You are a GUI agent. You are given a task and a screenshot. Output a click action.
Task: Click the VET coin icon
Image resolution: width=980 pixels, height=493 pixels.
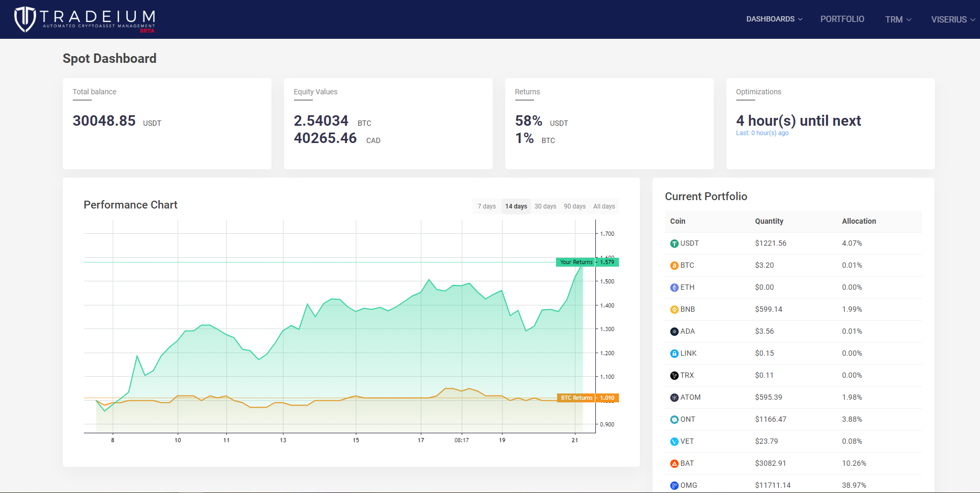[674, 441]
